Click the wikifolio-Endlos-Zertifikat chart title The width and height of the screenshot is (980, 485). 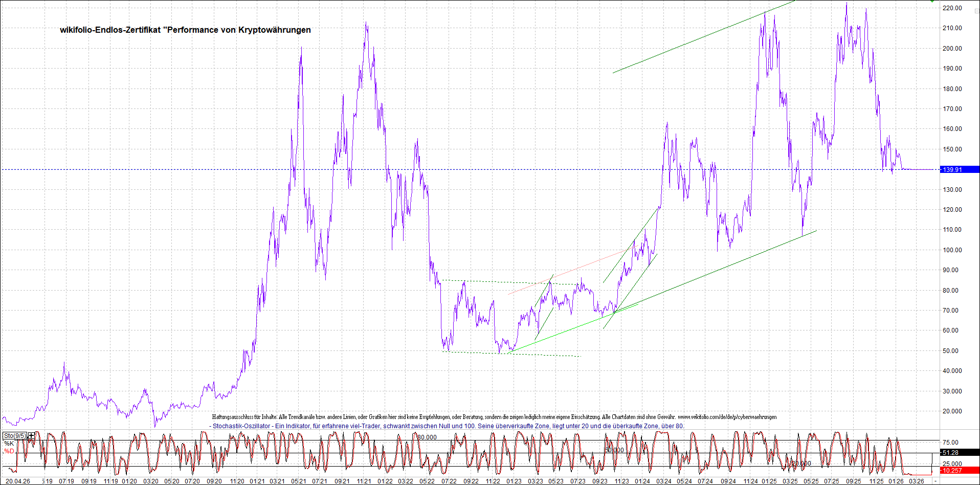(185, 30)
